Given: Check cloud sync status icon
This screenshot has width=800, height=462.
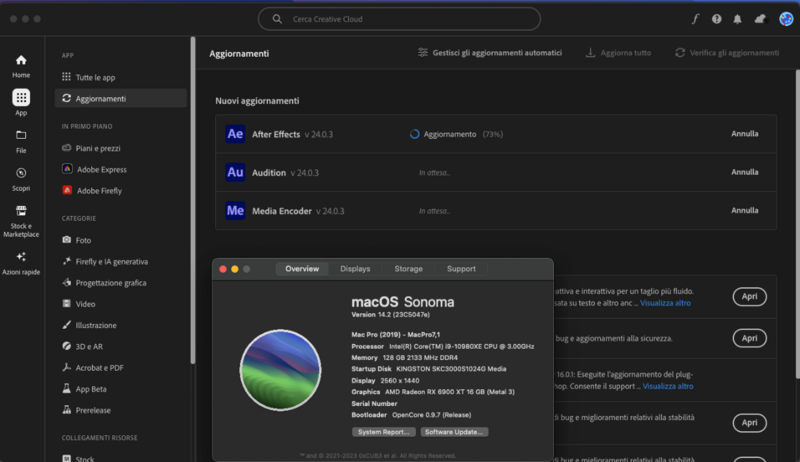Looking at the screenshot, I should (760, 19).
